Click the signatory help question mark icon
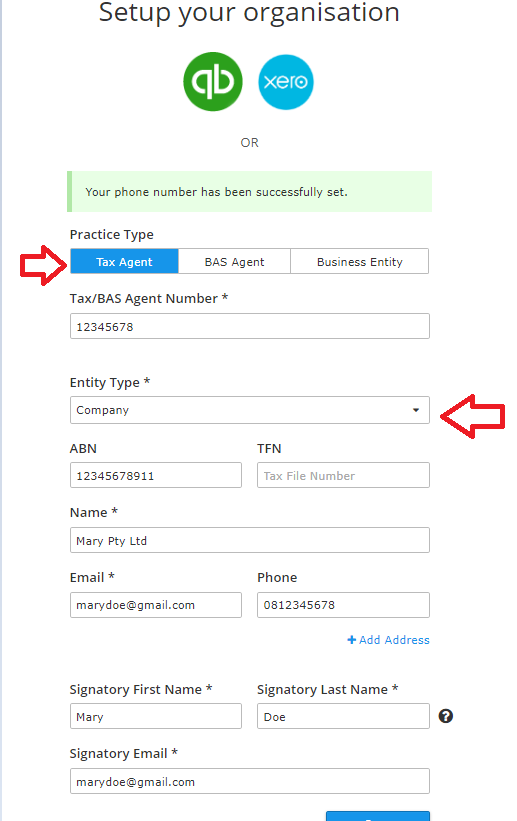517x821 pixels. tap(446, 716)
